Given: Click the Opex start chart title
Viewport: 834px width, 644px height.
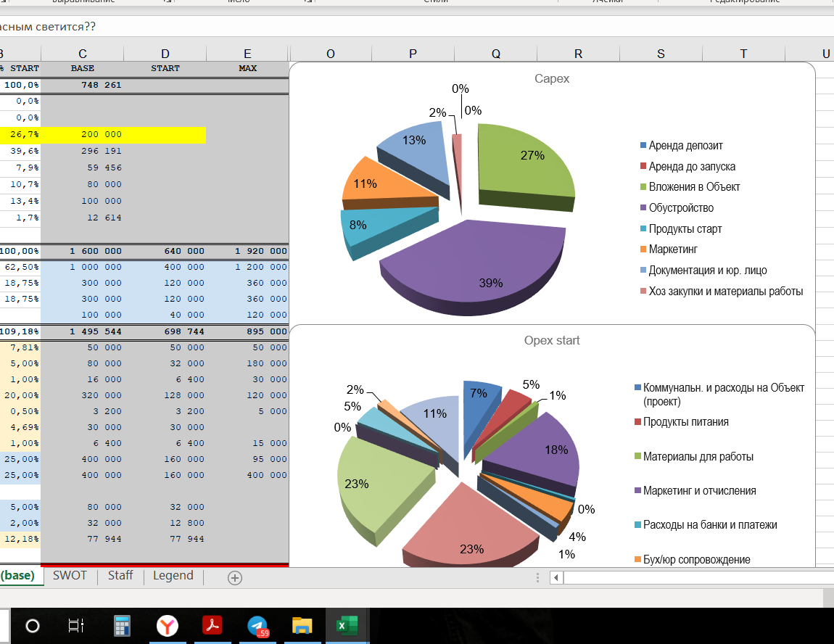Looking at the screenshot, I should (552, 340).
